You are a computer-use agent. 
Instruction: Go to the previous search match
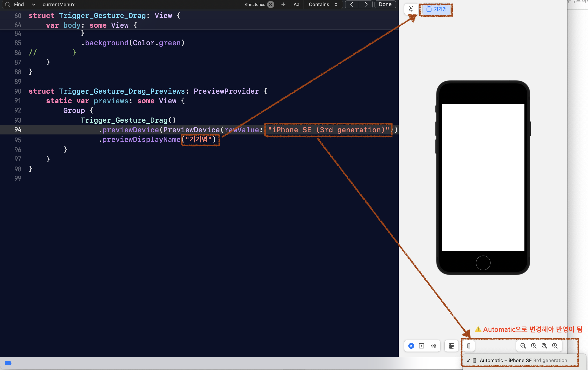[x=352, y=4]
